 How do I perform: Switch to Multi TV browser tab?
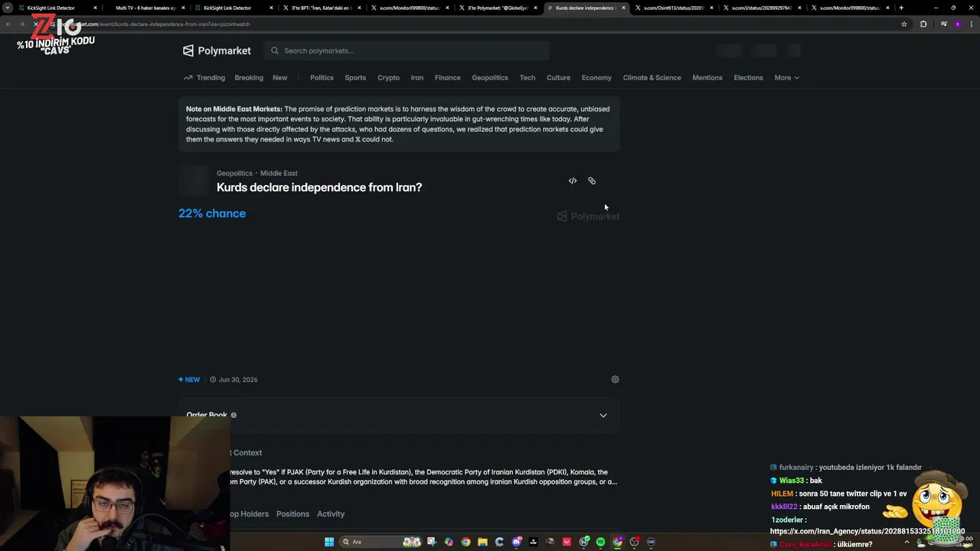tap(145, 8)
